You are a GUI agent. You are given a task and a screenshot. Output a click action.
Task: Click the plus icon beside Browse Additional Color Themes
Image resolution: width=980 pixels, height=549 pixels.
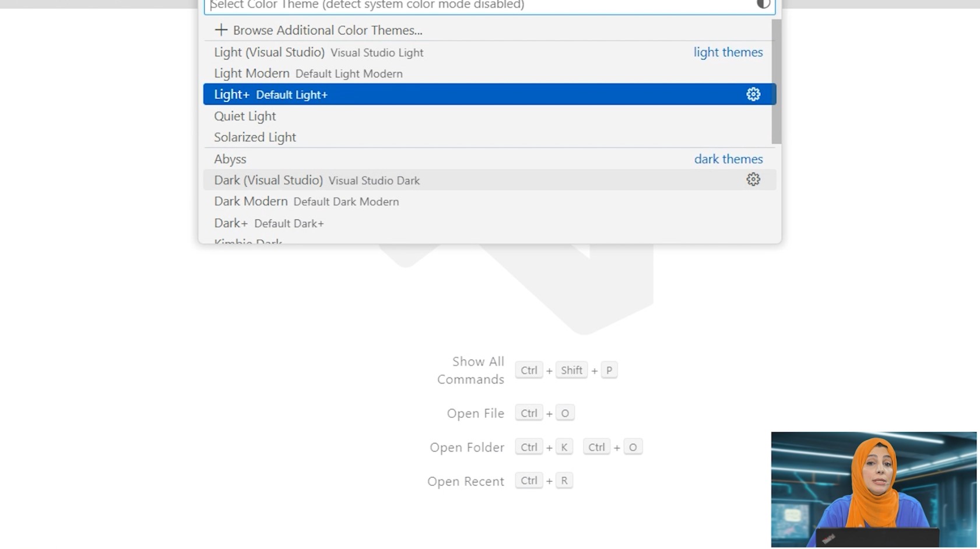[x=220, y=30]
